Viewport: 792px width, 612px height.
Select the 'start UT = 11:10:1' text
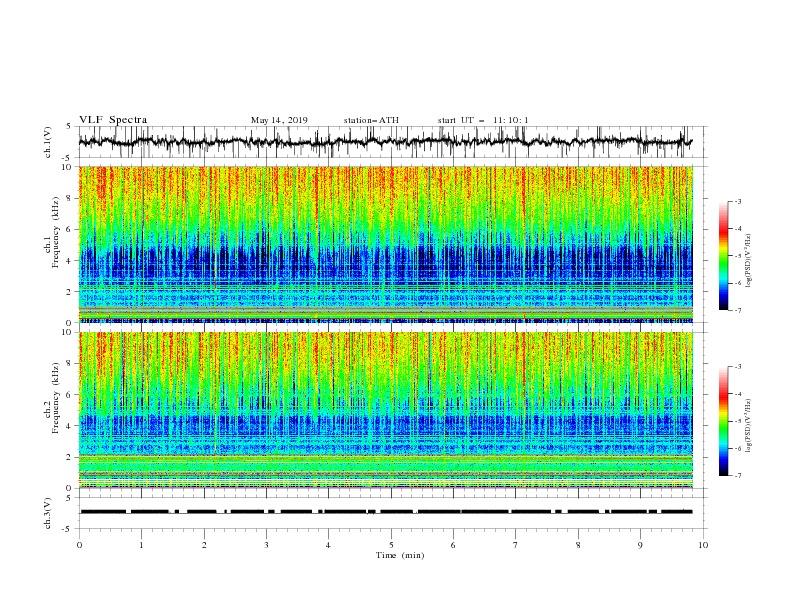483,120
